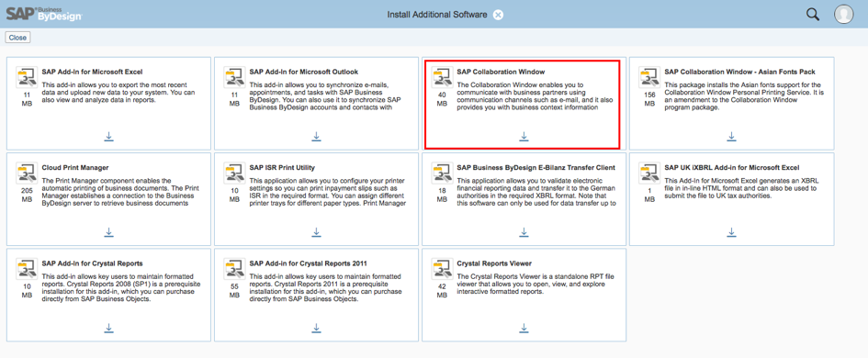Click the Microsoft Outlook add-in package icon
This screenshot has width=868, height=358.
pyautogui.click(x=234, y=77)
